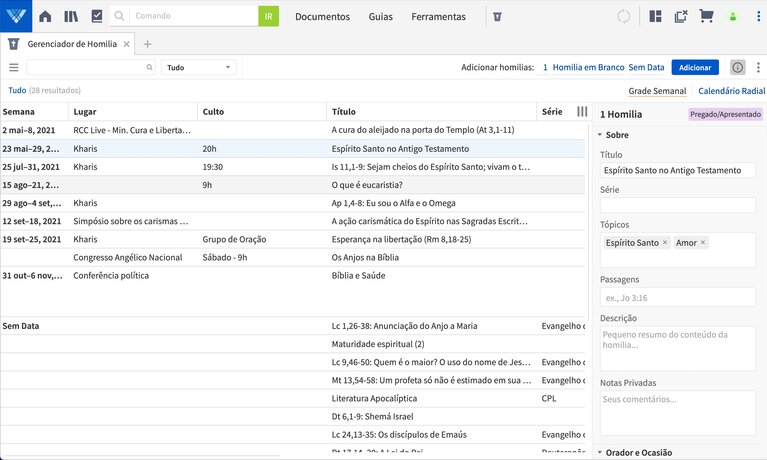Select row Bíblia e Saúde

point(293,276)
